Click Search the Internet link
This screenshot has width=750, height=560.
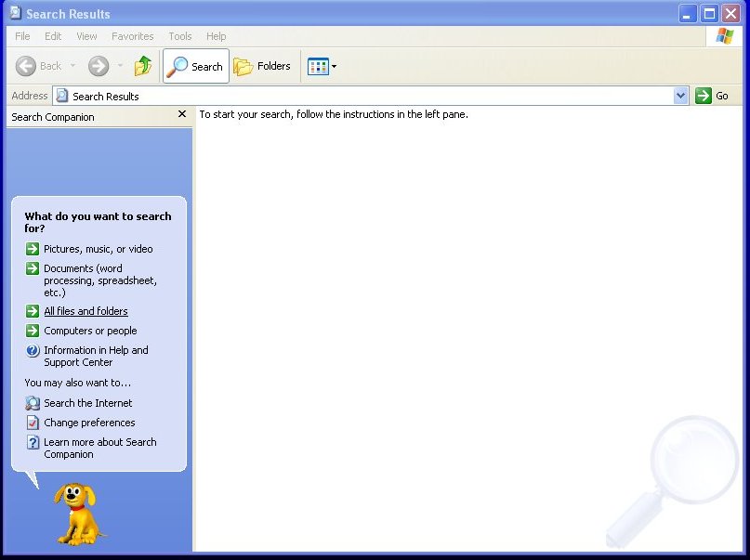pyautogui.click(x=88, y=403)
